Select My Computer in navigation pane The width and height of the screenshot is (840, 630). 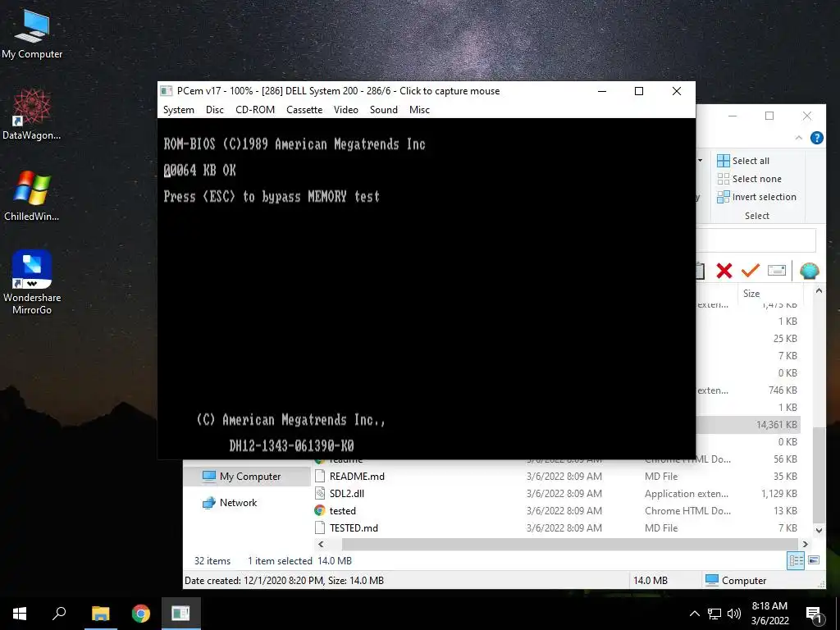(247, 477)
